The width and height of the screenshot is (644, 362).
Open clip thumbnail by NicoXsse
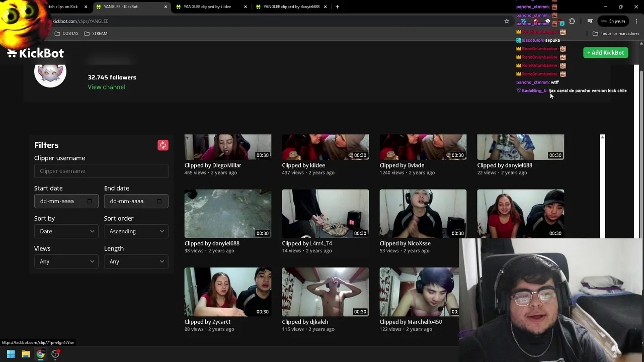tap(423, 214)
